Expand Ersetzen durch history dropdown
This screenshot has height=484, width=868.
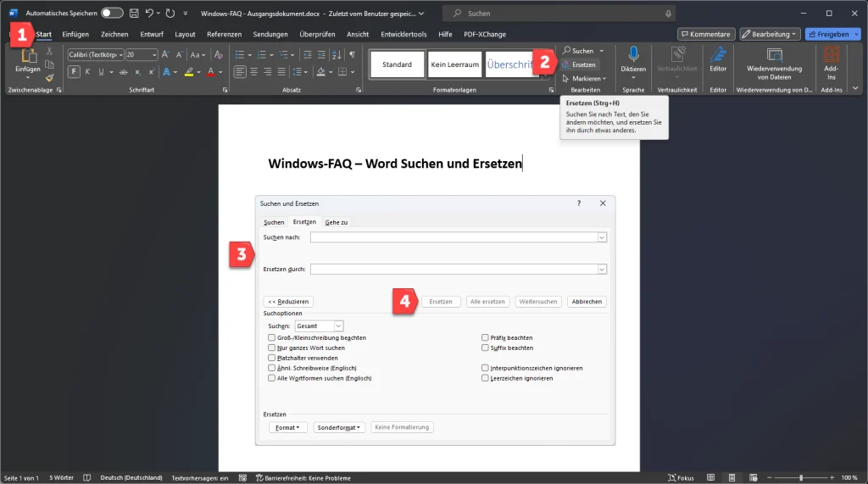(x=602, y=270)
